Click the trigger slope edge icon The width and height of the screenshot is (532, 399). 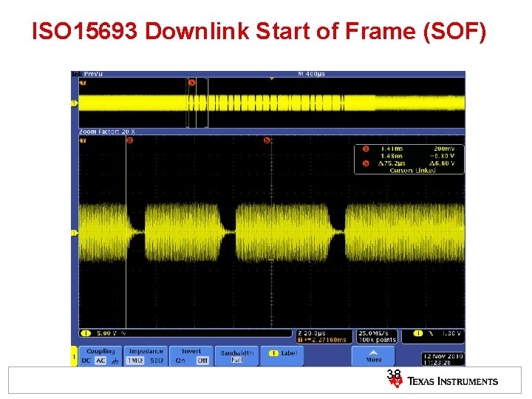click(x=431, y=333)
